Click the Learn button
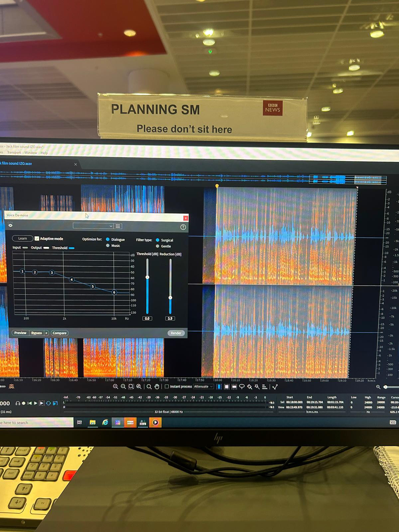 [x=23, y=238]
